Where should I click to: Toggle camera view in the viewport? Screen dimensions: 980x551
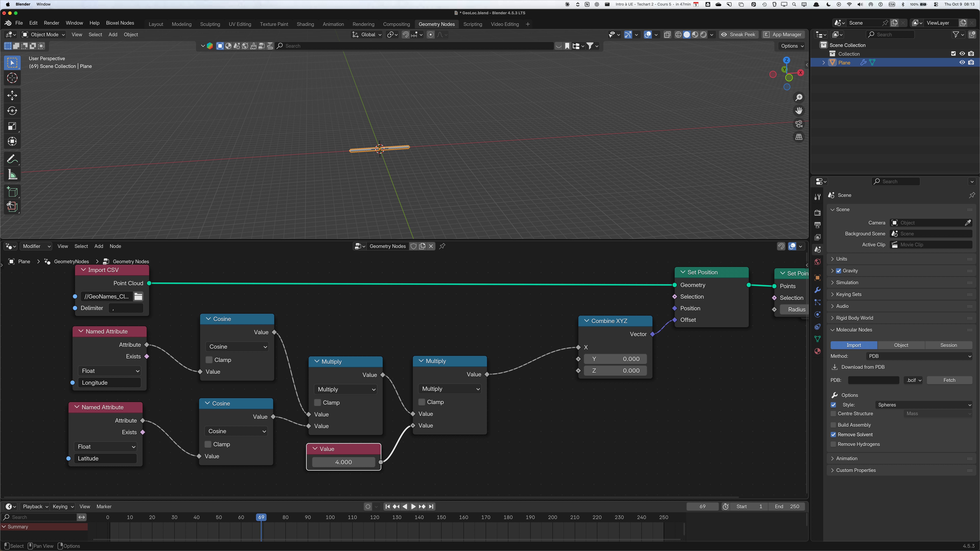[x=799, y=124]
